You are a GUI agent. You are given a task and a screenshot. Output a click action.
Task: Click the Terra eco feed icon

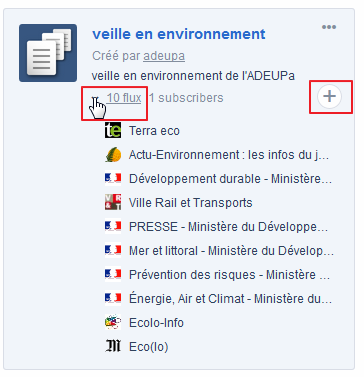(x=113, y=130)
